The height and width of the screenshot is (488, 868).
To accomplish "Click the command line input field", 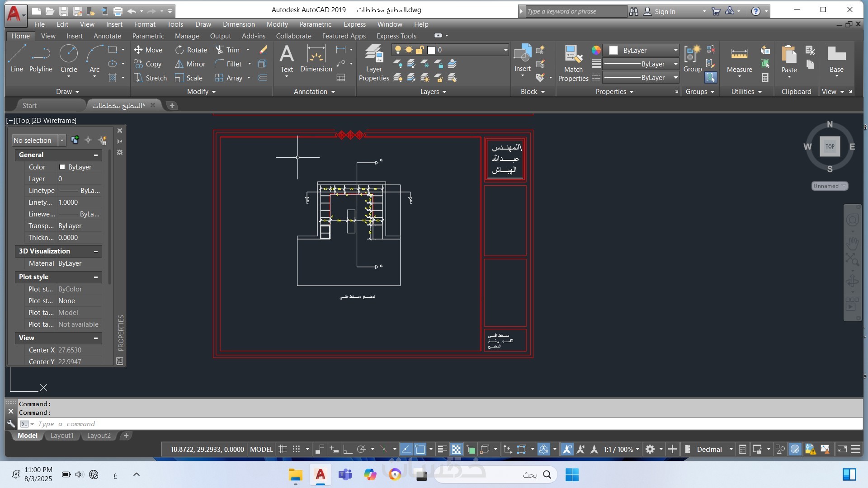I will pos(271,424).
